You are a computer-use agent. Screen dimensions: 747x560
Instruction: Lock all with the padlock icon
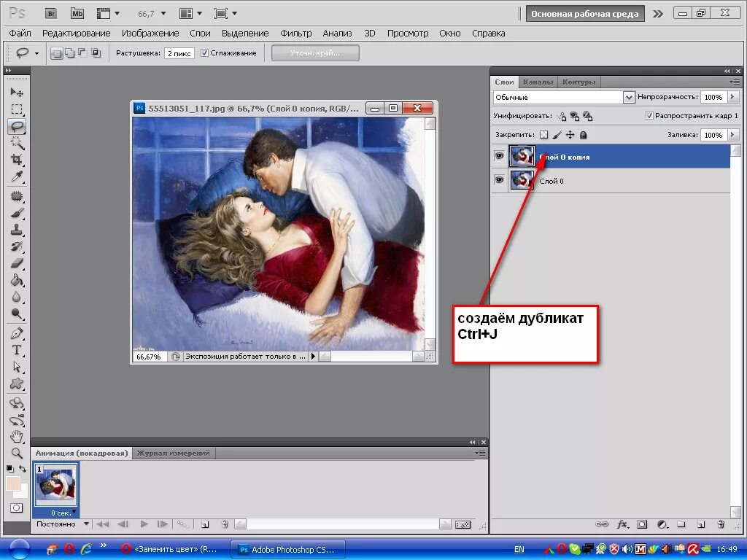click(583, 135)
